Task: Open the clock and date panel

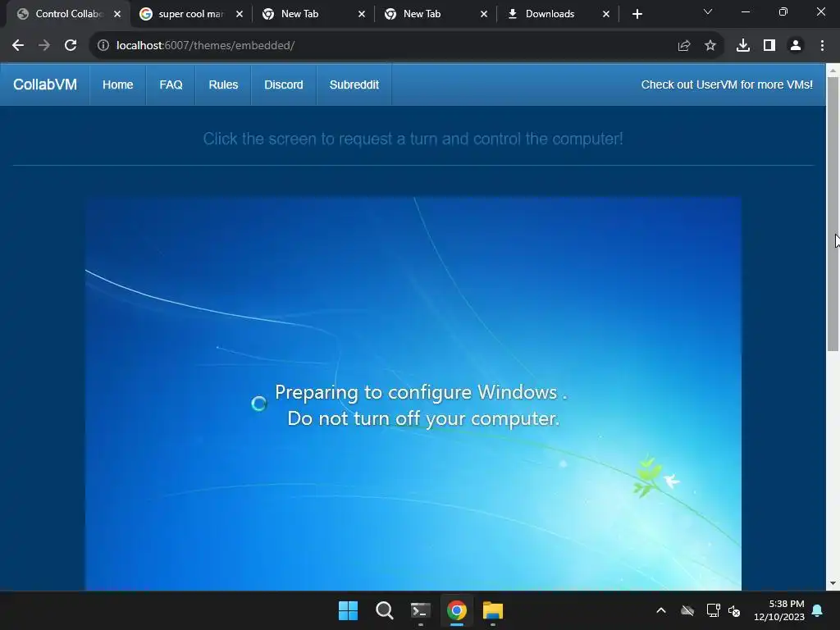Action: [x=779, y=610]
